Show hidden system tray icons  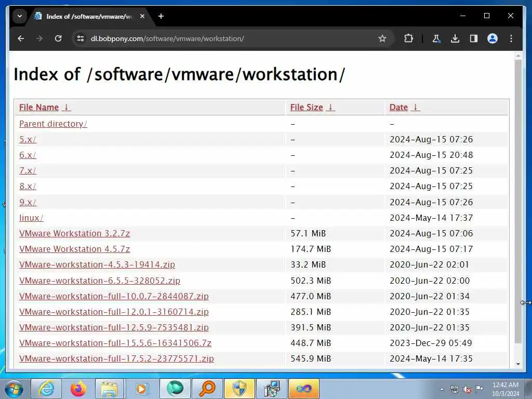click(x=442, y=390)
